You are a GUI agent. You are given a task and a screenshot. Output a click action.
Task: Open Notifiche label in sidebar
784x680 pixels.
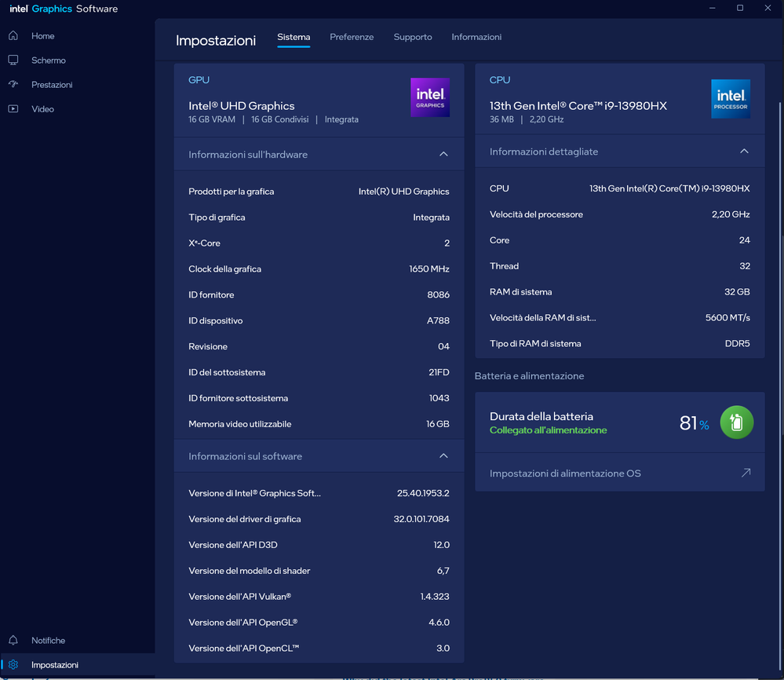point(48,641)
